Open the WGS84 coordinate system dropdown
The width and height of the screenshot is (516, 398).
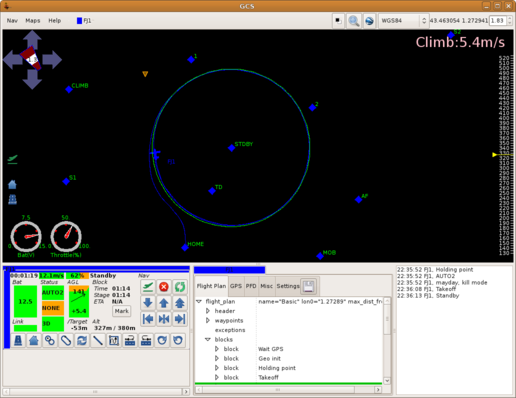tap(403, 21)
